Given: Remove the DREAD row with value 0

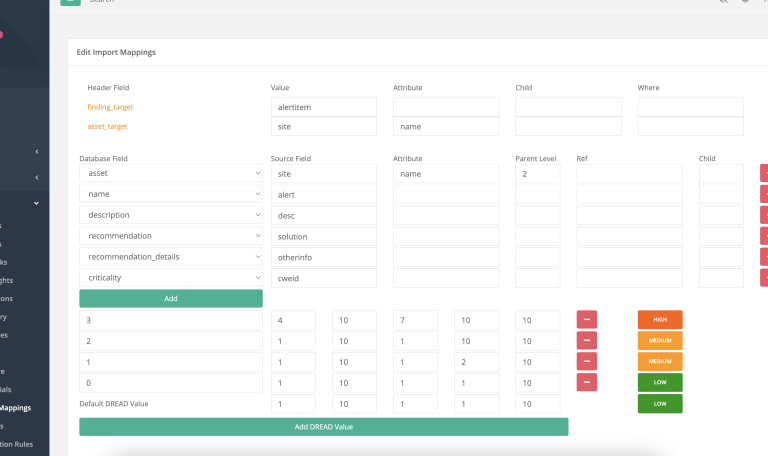Looking at the screenshot, I should pos(586,383).
